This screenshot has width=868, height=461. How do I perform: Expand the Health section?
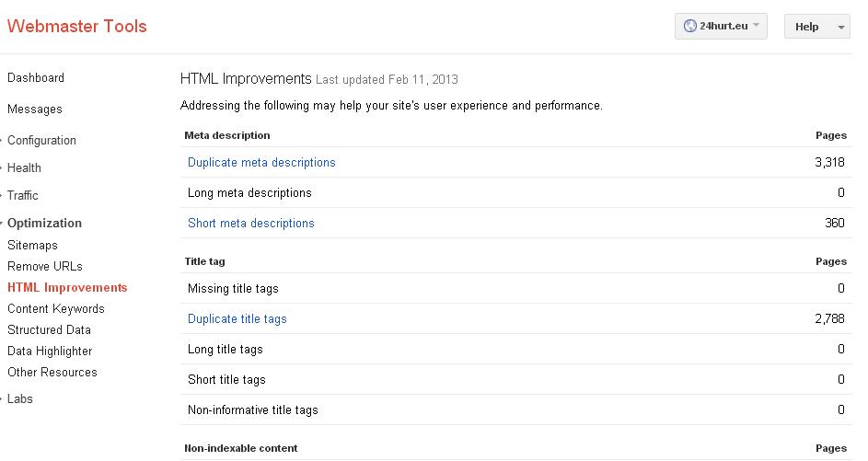click(x=24, y=168)
